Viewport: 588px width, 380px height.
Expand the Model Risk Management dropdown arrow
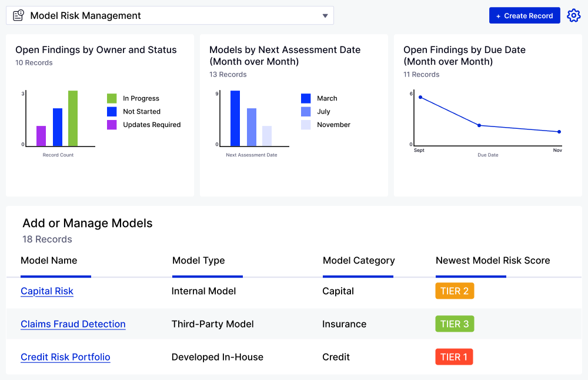click(x=325, y=16)
